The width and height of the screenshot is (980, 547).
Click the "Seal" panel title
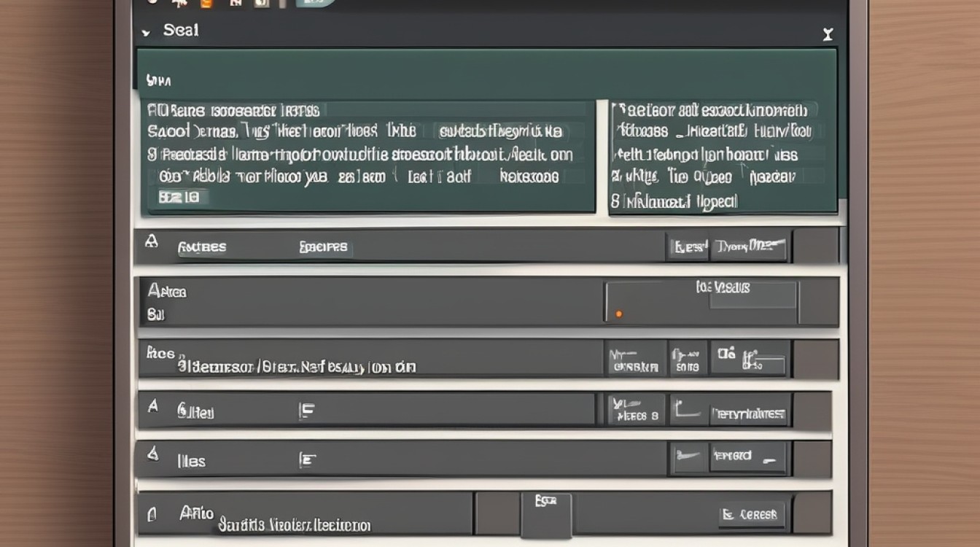coord(181,31)
